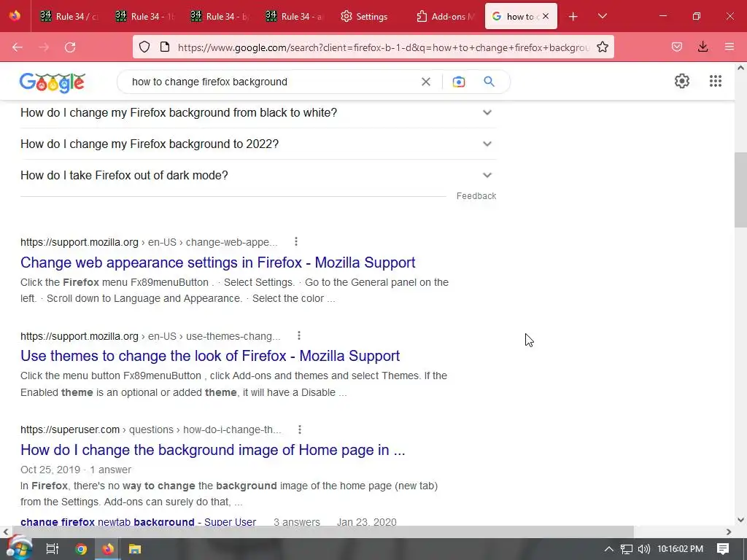Viewport: 747px width, 560px height.
Task: Open the list all tabs dropdown arrow
Action: point(602,16)
